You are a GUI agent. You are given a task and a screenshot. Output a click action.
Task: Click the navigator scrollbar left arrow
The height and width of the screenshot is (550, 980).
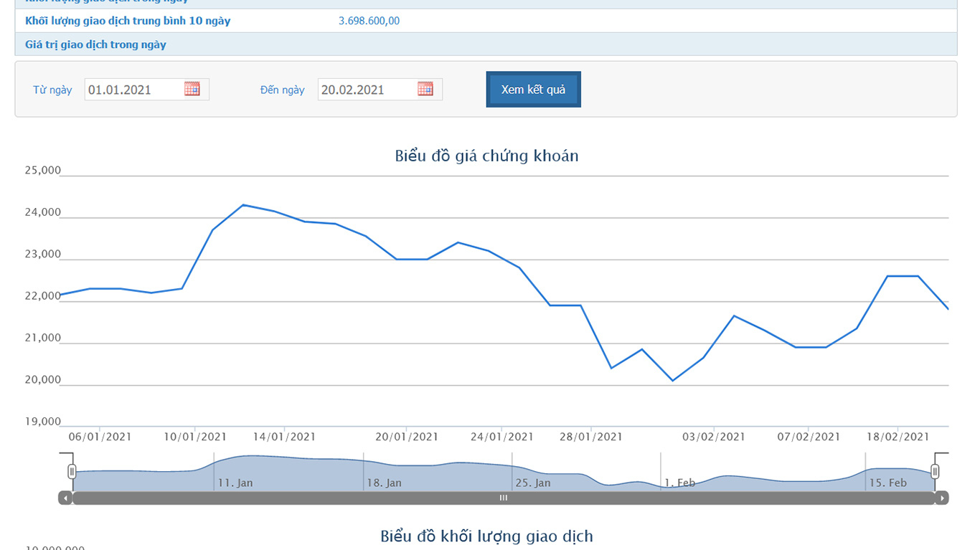tap(65, 498)
